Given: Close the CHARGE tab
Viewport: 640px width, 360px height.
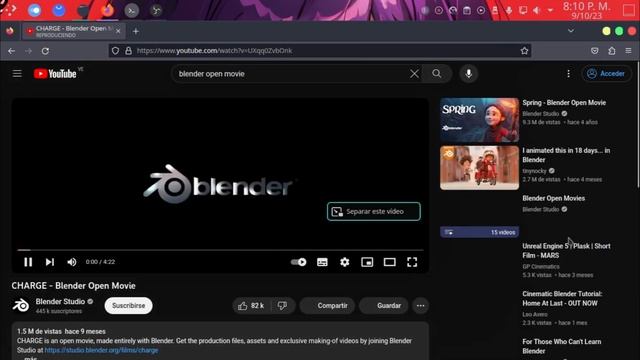Looking at the screenshot, I should coord(118,31).
